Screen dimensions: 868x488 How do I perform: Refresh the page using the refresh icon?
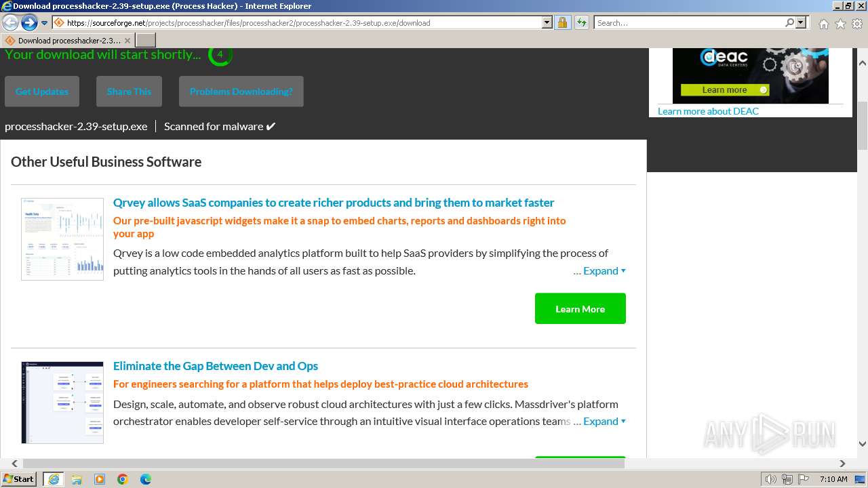coord(582,23)
